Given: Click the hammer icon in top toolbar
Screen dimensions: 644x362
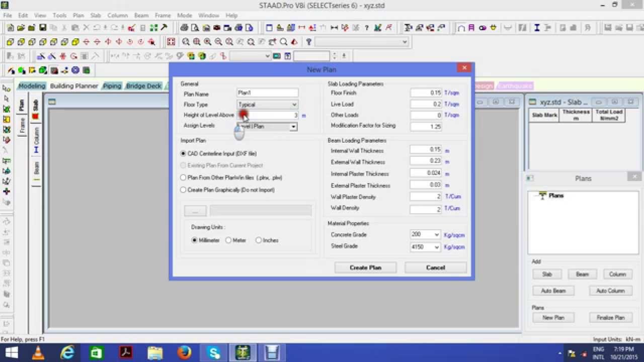Looking at the screenshot, I should tap(164, 28).
